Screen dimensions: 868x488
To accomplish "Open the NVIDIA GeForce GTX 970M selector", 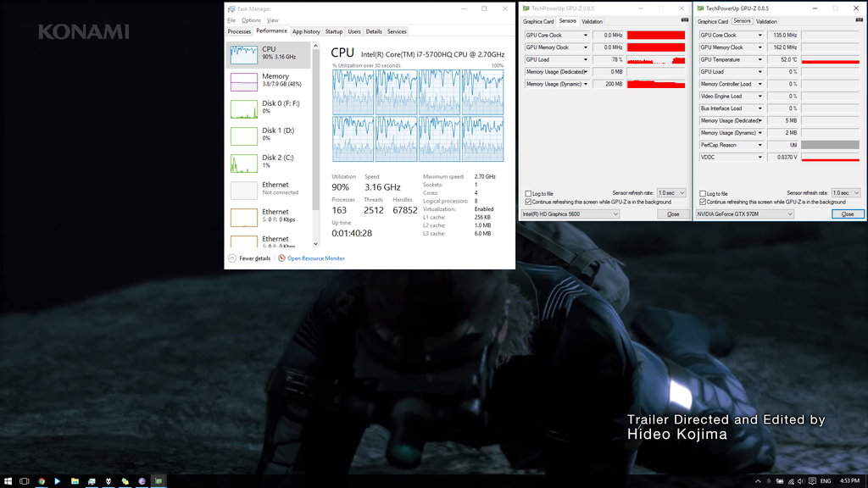I will point(744,214).
